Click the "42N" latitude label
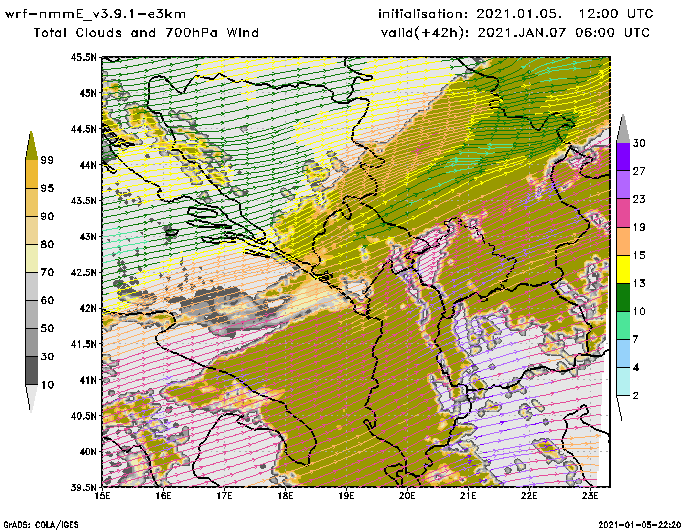The width and height of the screenshot is (700, 530). click(88, 308)
